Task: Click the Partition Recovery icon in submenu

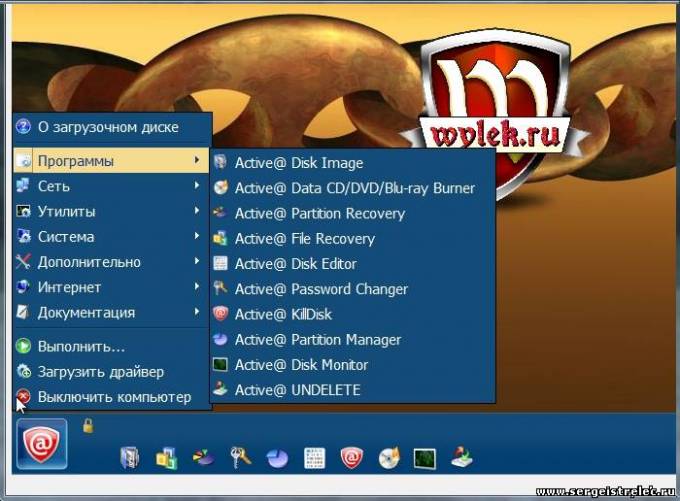Action: click(x=220, y=213)
